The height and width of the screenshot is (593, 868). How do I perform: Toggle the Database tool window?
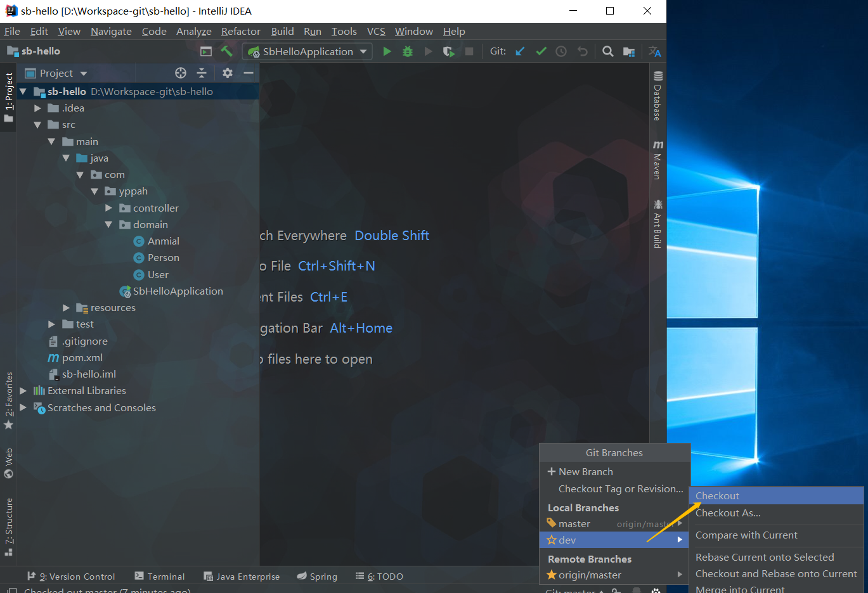pos(657,96)
